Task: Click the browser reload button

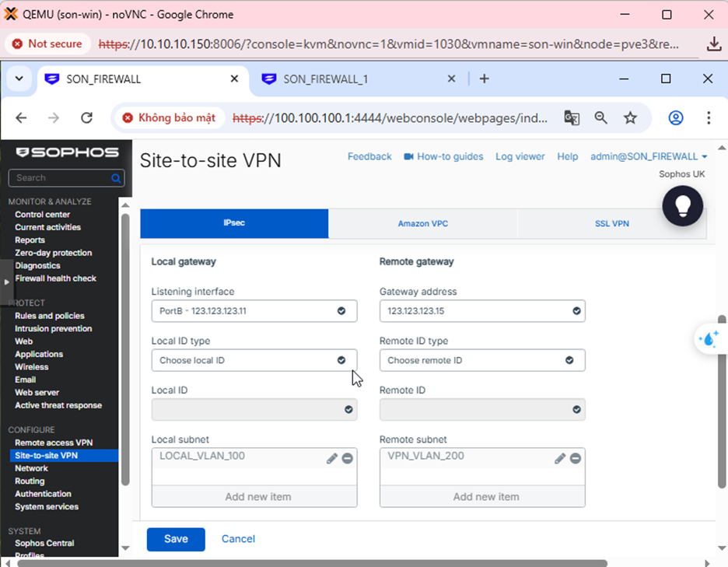Action: (87, 118)
